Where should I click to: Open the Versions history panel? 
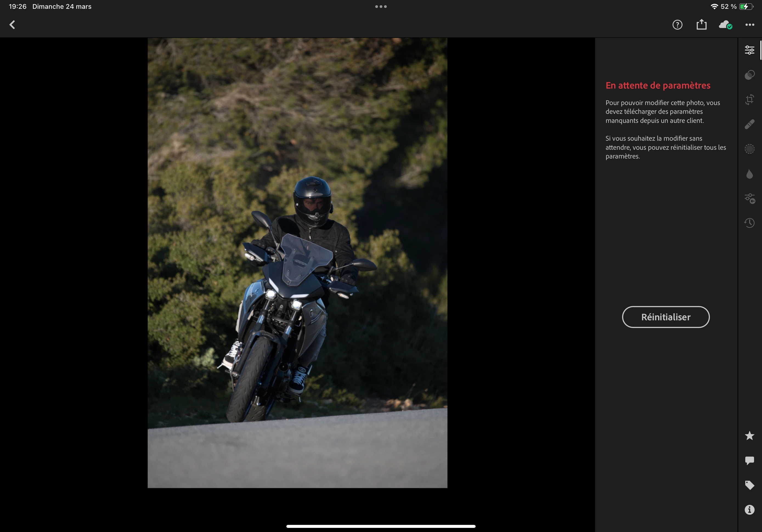749,223
